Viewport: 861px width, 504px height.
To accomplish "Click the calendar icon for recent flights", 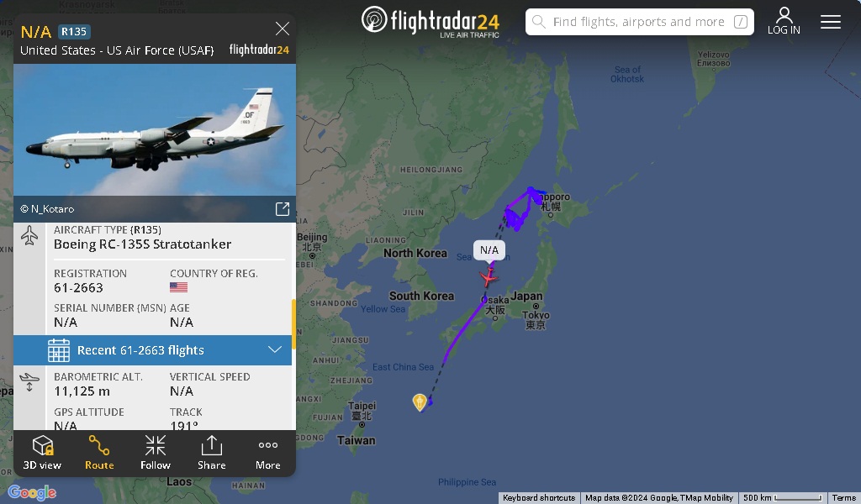I will [59, 350].
